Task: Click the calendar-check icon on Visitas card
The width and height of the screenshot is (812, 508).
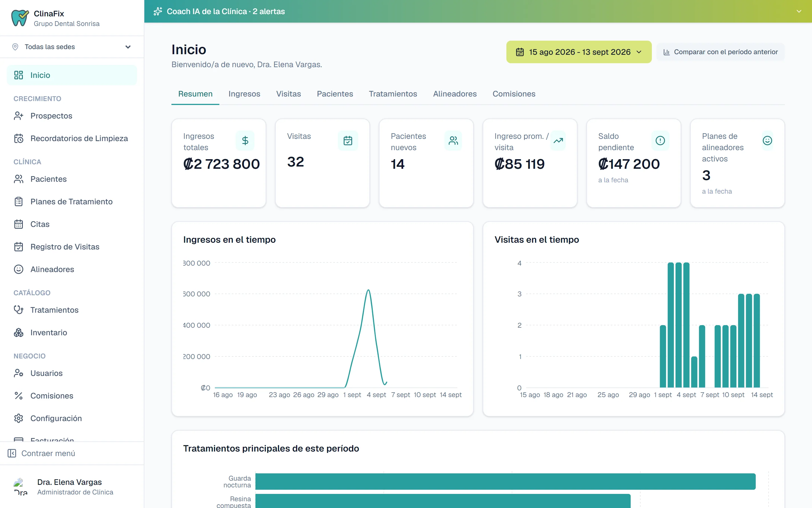Action: point(348,141)
